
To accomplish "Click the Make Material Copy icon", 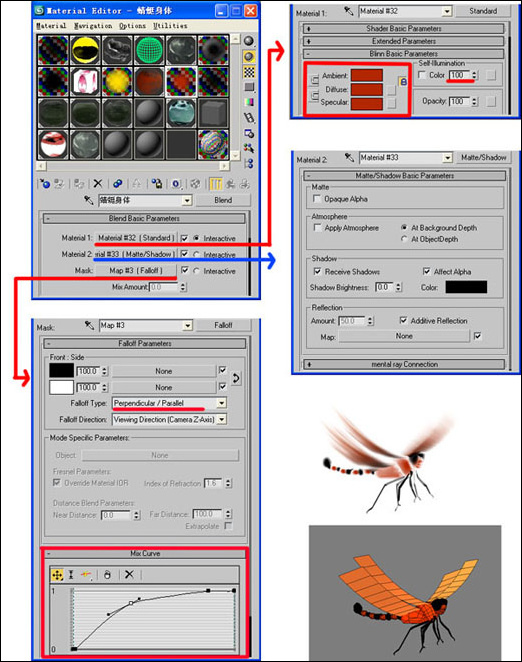I will pyautogui.click(x=117, y=184).
